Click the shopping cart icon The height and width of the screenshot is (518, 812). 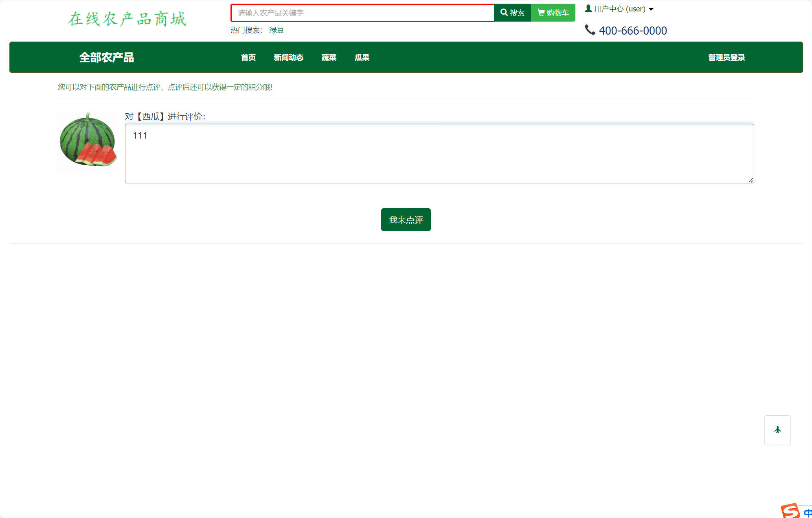pyautogui.click(x=541, y=13)
